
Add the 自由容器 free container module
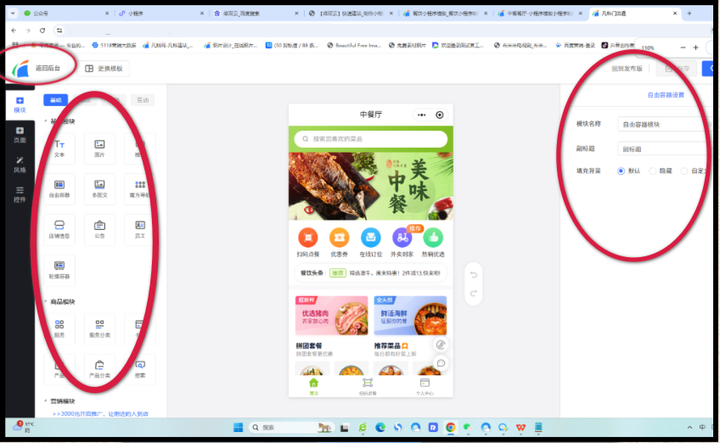[59, 188]
